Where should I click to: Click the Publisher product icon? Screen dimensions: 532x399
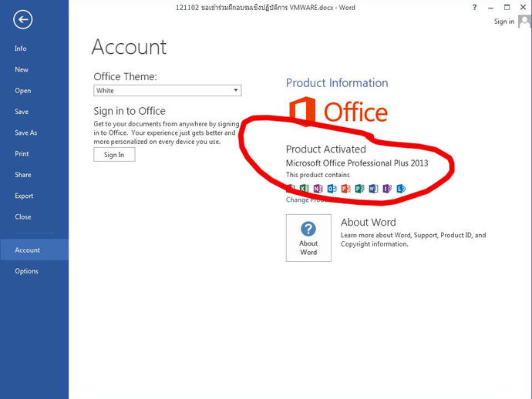pos(359,188)
